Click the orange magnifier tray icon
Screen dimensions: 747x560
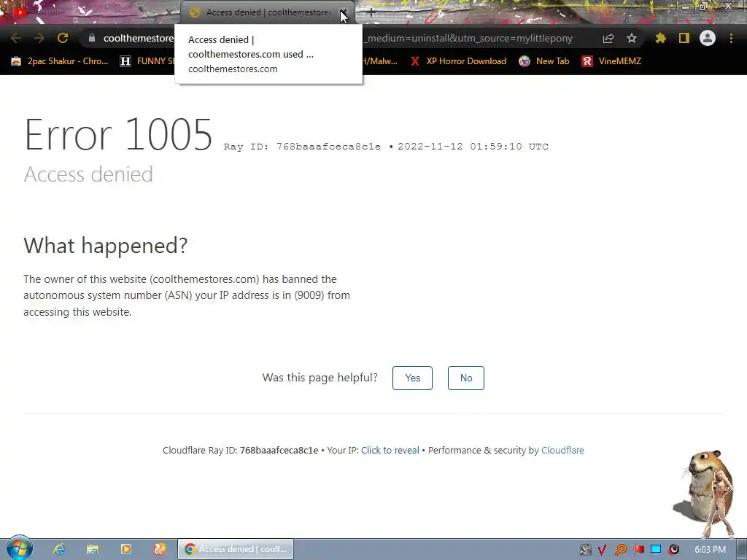[x=620, y=550]
